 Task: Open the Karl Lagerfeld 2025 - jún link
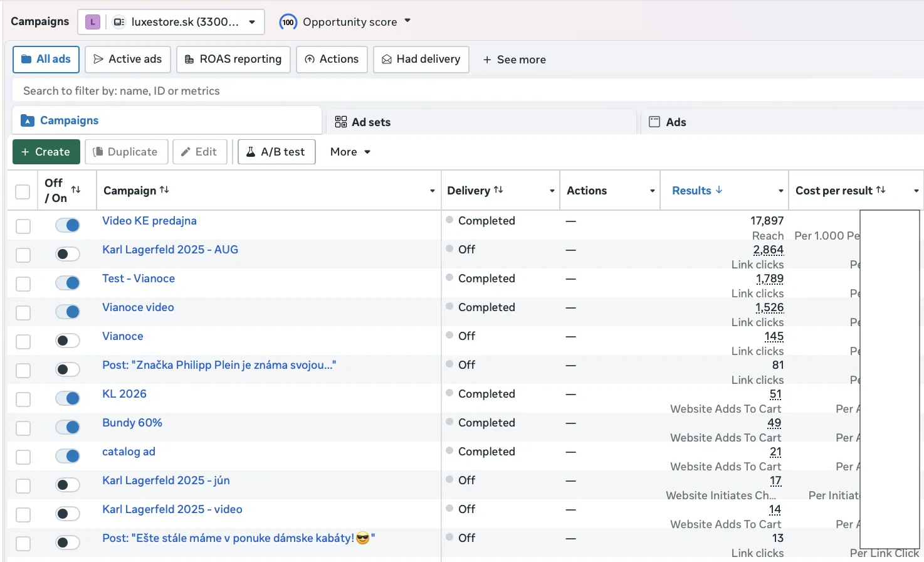click(166, 480)
